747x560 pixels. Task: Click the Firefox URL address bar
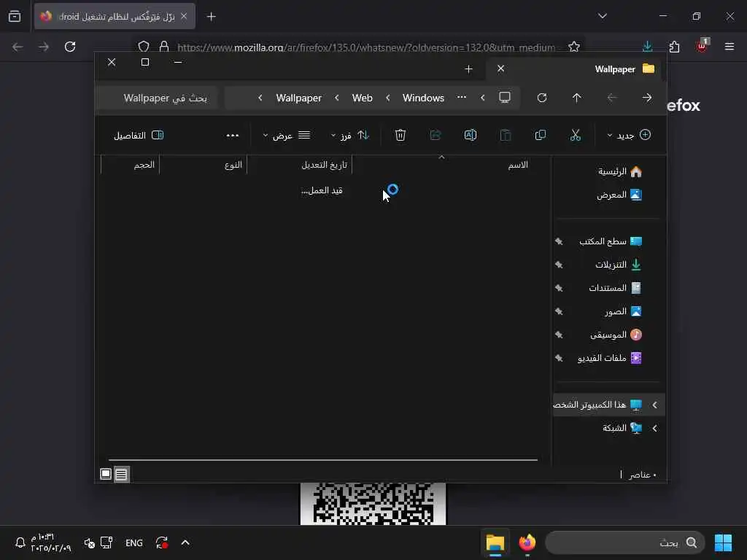tap(366, 47)
